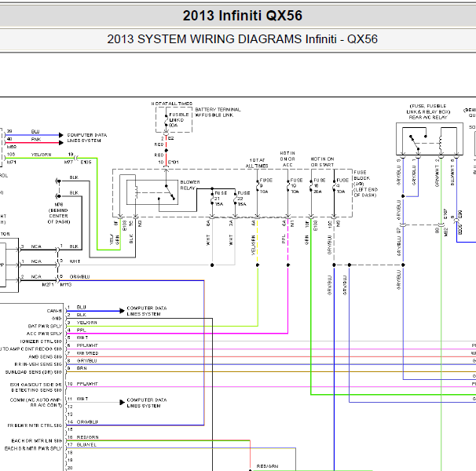
Task: Click the 'GND' terminal label
Action: (57, 319)
